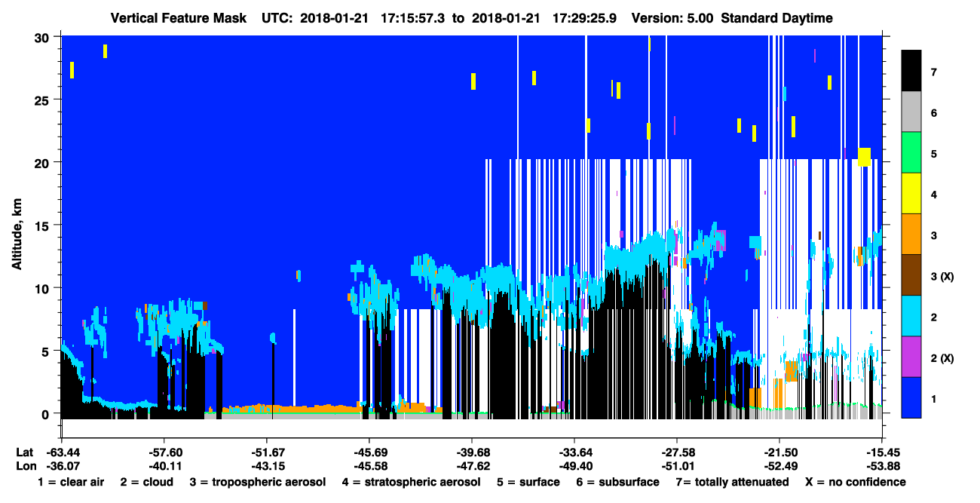Image resolution: width=980 pixels, height=503 pixels.
Task: Select latitude value '-21.50'
Action: (x=779, y=452)
